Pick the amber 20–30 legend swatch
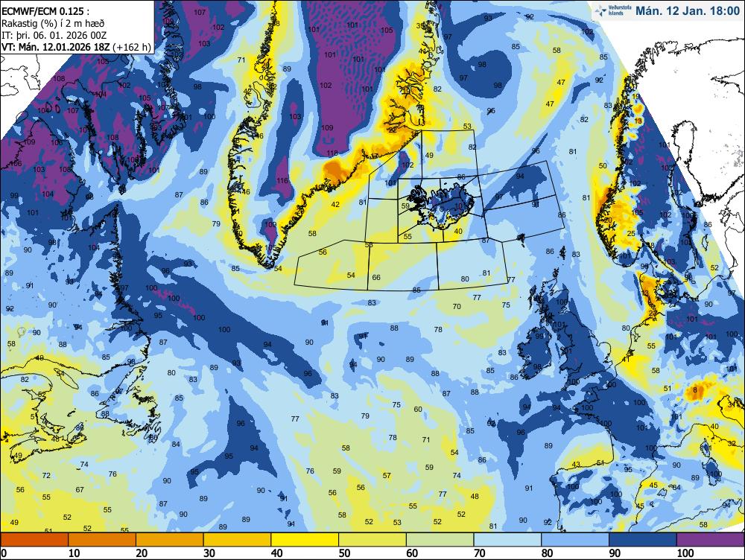The width and height of the screenshot is (745, 560). pos(170,540)
